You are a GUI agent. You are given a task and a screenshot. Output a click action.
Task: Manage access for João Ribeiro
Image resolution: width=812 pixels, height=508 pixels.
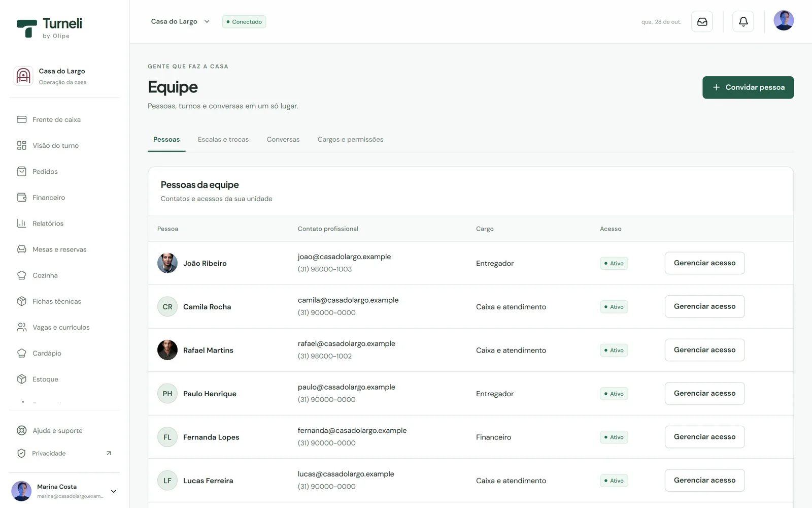(x=704, y=263)
